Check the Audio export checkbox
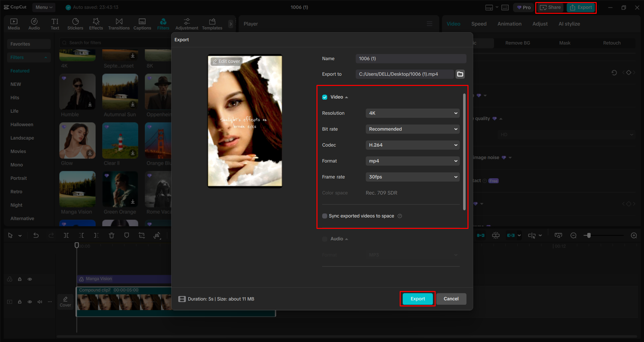The height and width of the screenshot is (342, 644). tap(325, 239)
